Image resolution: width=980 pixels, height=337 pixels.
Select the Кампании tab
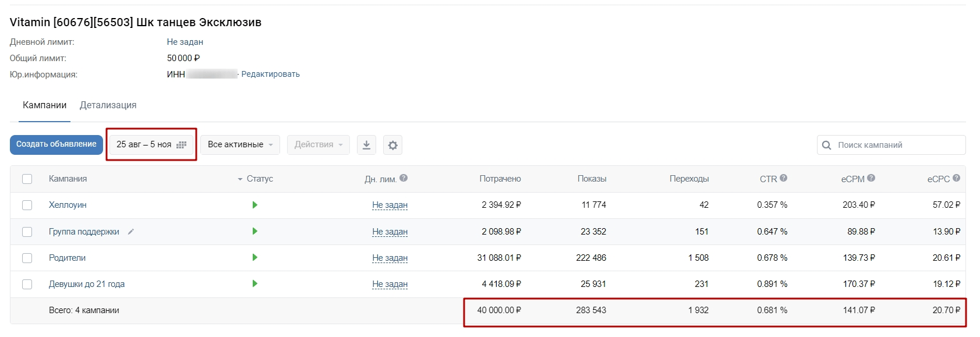[44, 105]
